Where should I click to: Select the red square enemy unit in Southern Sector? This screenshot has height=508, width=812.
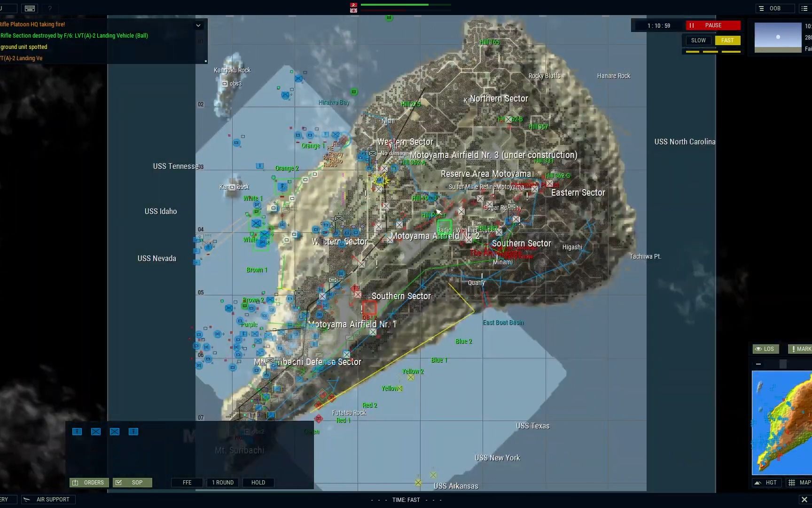(369, 308)
